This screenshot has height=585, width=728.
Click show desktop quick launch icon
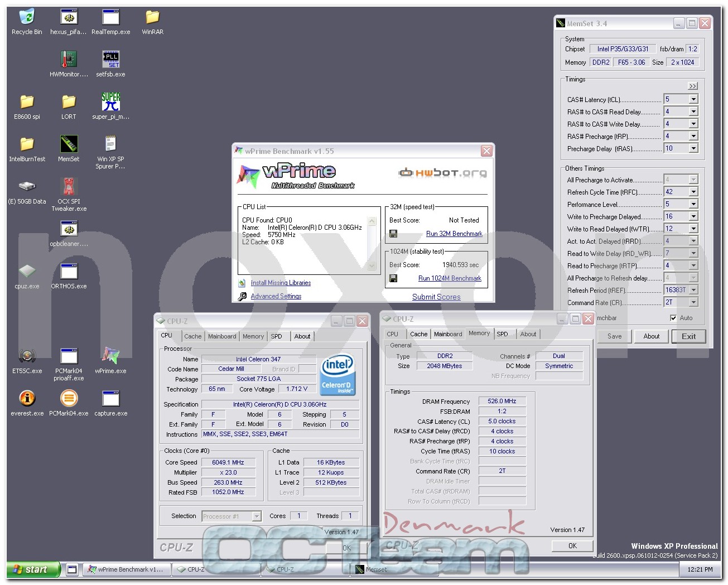(x=72, y=569)
